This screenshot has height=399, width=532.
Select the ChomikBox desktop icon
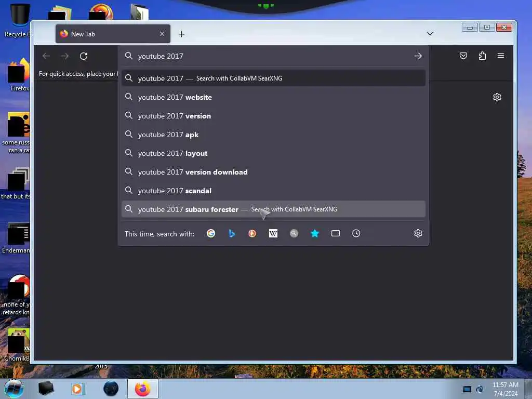pos(17,344)
